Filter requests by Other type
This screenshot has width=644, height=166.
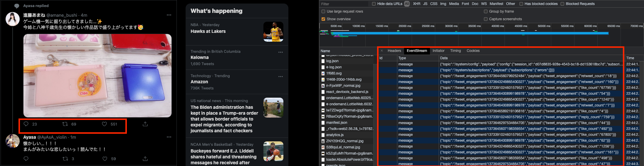point(510,4)
